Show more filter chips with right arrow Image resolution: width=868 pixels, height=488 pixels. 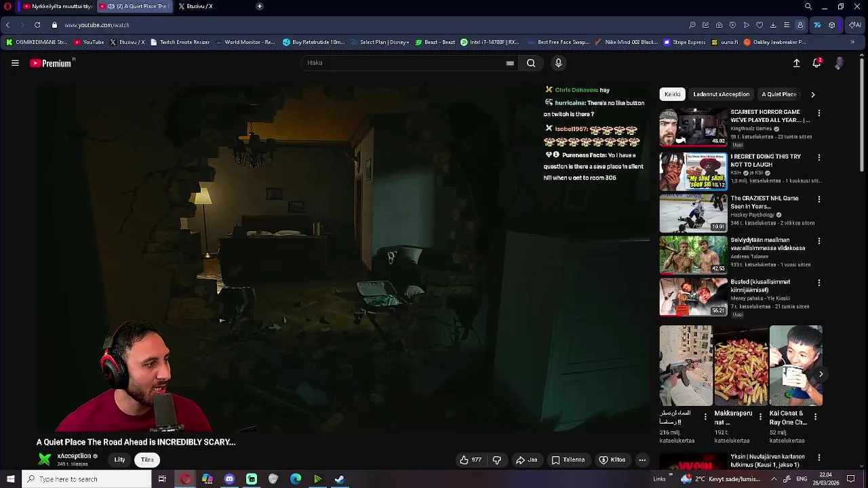coord(812,94)
